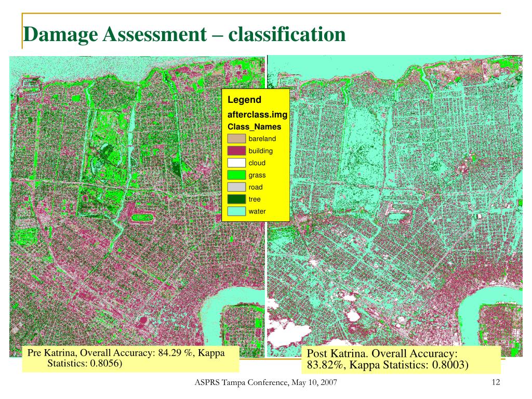Select the 'road' legend label
Image resolution: width=532 pixels, height=399 pixels.
[256, 187]
